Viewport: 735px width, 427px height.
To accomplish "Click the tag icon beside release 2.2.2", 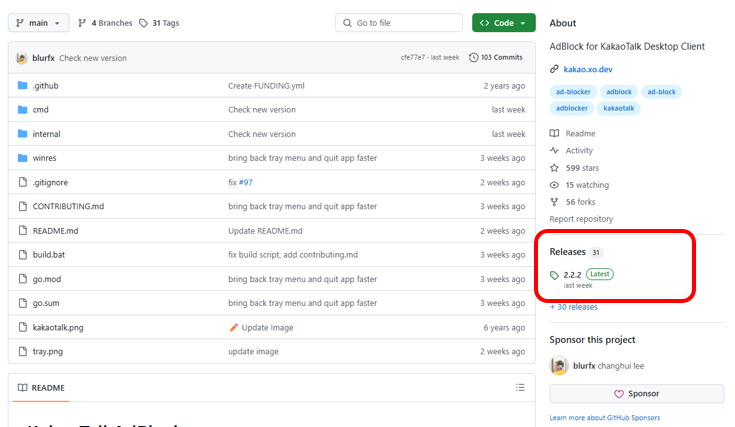I will pos(554,275).
